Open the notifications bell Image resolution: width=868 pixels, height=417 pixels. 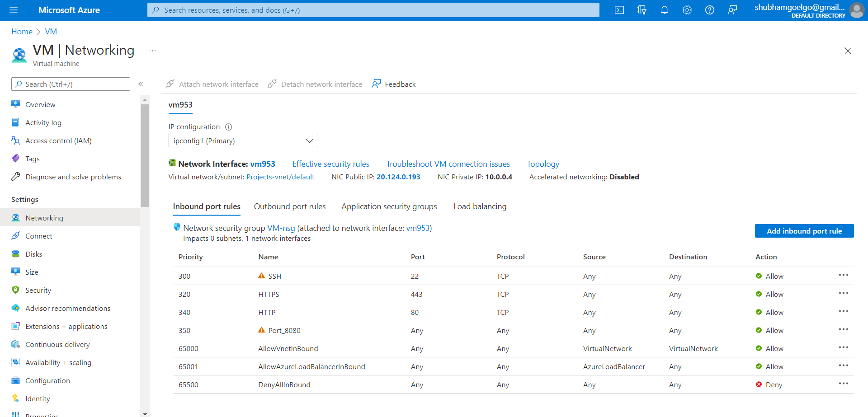pos(665,10)
